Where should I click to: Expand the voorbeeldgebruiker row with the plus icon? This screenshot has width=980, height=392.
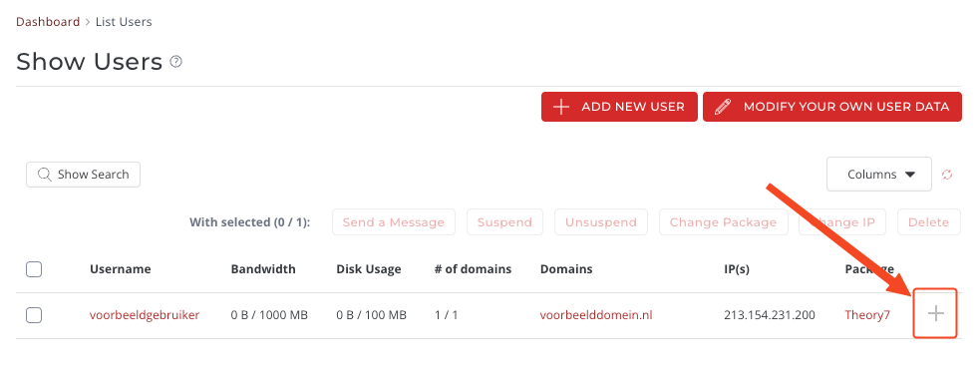tap(935, 313)
